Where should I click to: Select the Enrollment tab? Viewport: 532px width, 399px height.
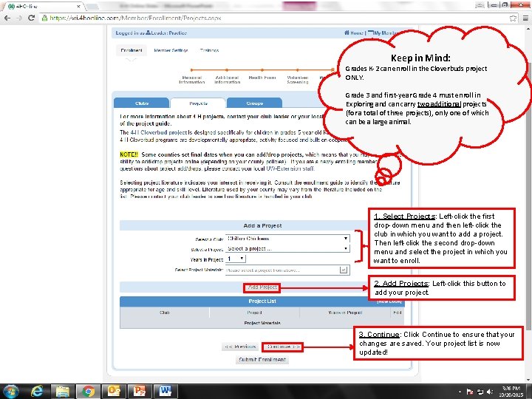click(132, 50)
